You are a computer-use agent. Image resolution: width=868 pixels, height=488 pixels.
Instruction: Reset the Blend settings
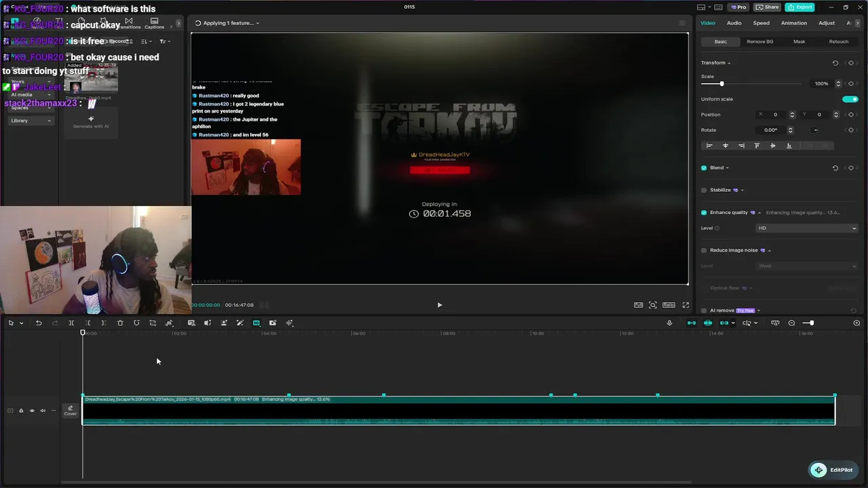(x=835, y=168)
